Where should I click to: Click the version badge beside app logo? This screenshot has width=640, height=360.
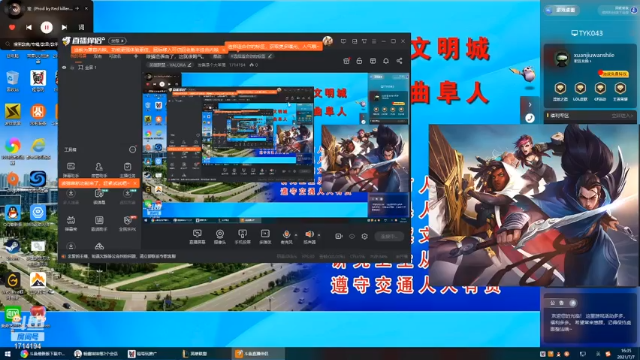[118, 41]
